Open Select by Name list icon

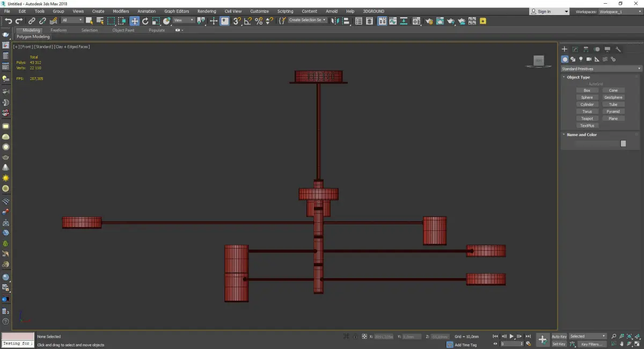pos(100,21)
